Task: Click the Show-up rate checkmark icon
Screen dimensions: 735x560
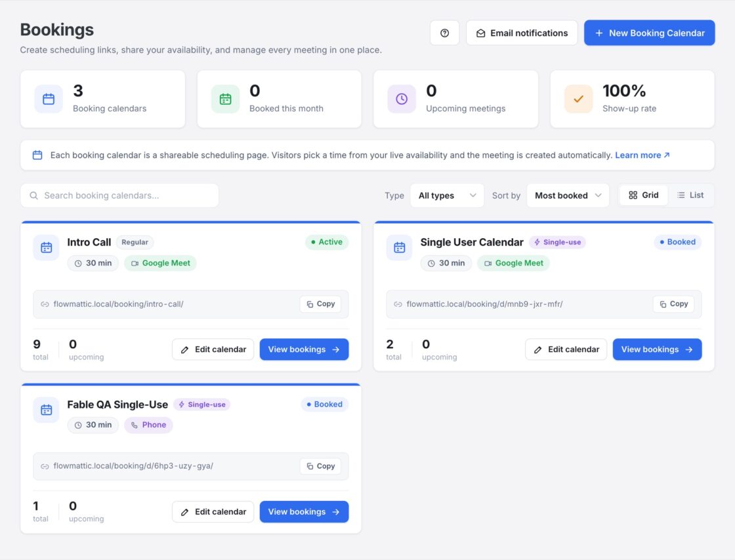Action: (578, 99)
